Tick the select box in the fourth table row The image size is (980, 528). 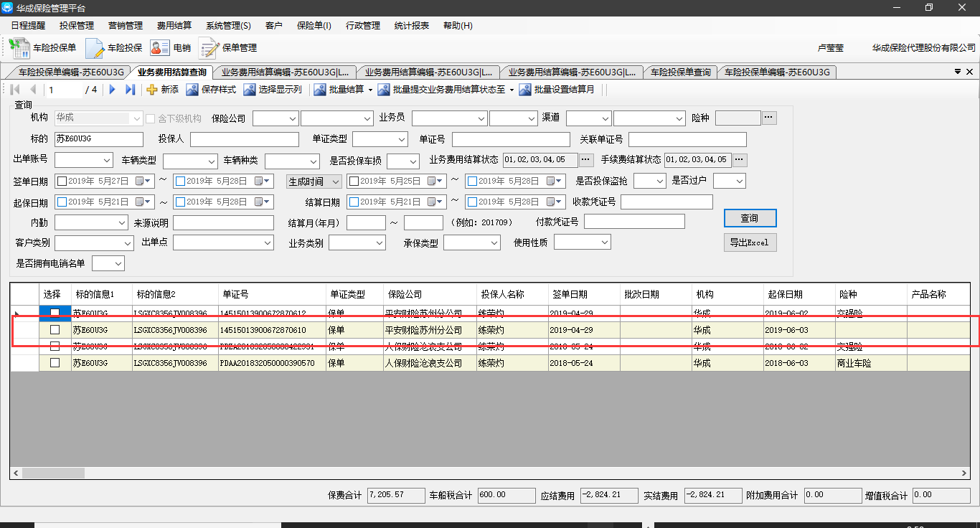[x=55, y=363]
